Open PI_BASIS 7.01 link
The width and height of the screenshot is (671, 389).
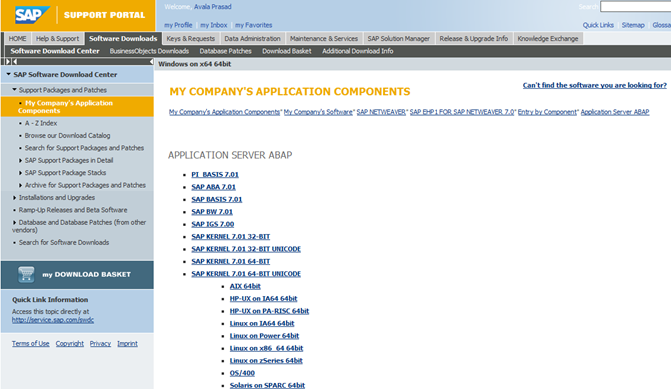click(215, 175)
